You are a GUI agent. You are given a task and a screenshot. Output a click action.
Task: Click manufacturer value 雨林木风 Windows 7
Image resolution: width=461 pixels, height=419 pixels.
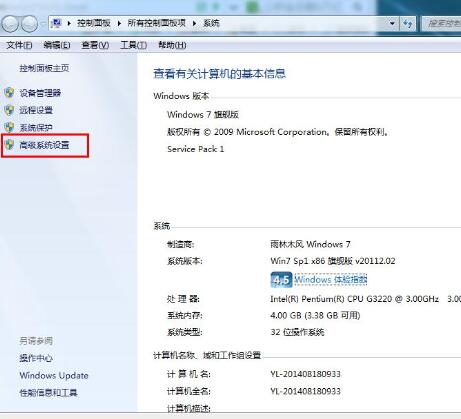pyautogui.click(x=310, y=244)
